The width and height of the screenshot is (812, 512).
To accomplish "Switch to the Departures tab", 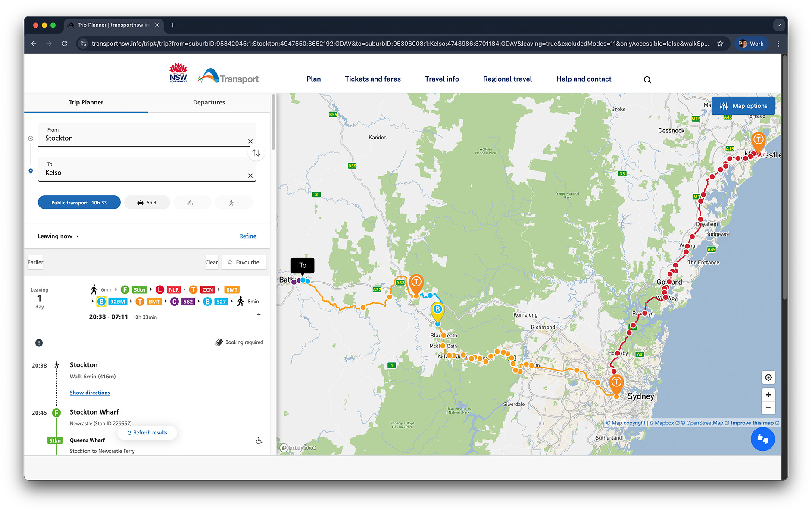I will [209, 103].
